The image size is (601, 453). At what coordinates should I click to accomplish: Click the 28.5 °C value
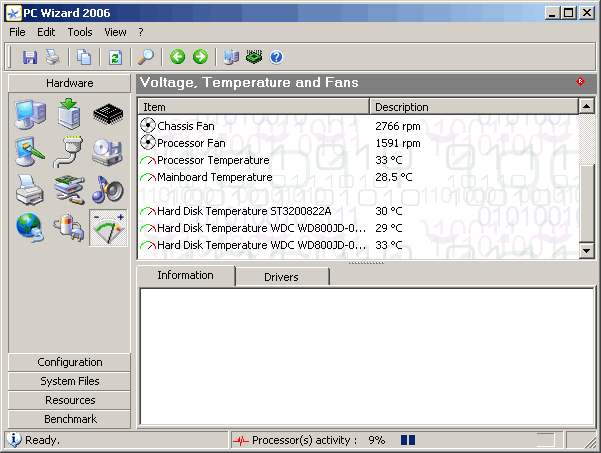tap(393, 177)
